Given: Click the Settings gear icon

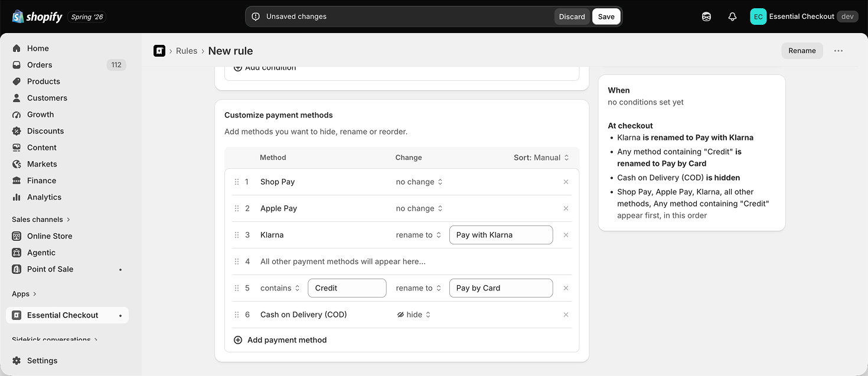Looking at the screenshot, I should tap(17, 361).
